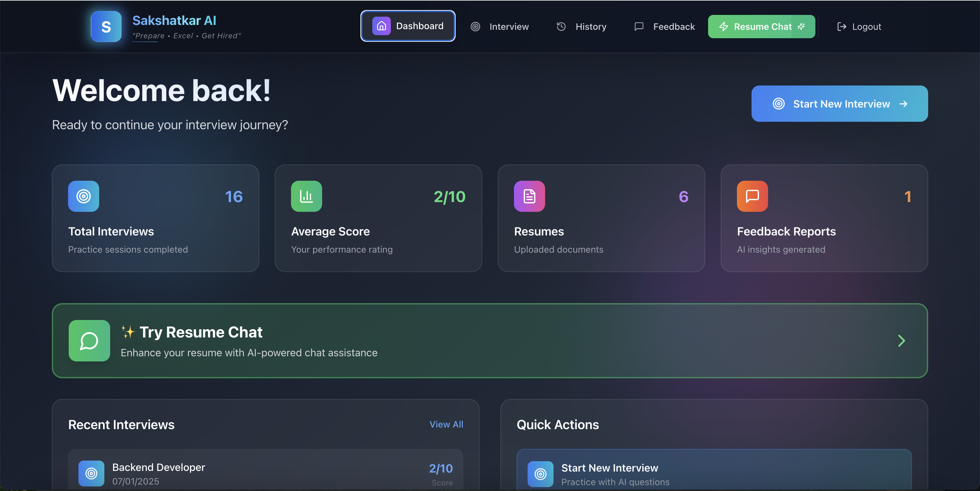
Task: Switch to the History tab
Action: 582,27
